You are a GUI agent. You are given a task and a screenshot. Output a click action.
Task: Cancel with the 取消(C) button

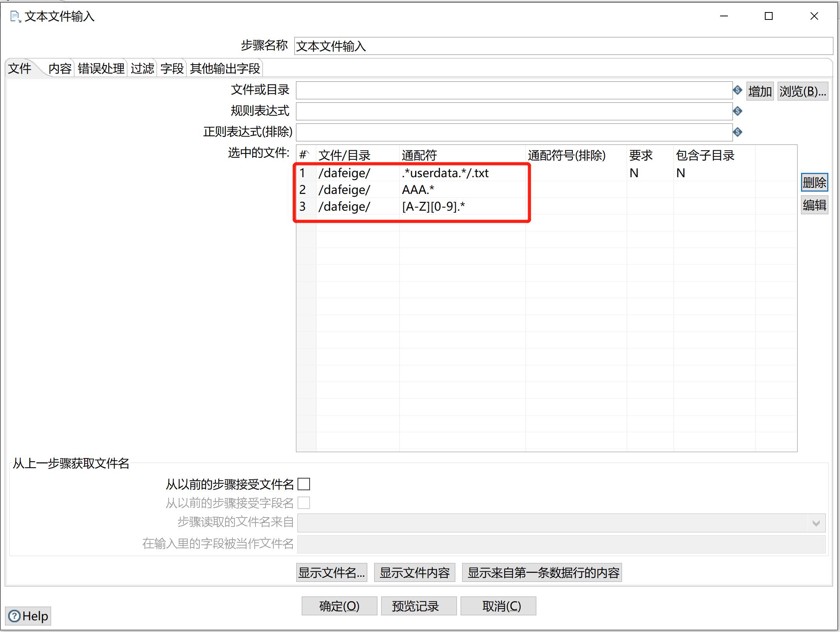pyautogui.click(x=498, y=606)
